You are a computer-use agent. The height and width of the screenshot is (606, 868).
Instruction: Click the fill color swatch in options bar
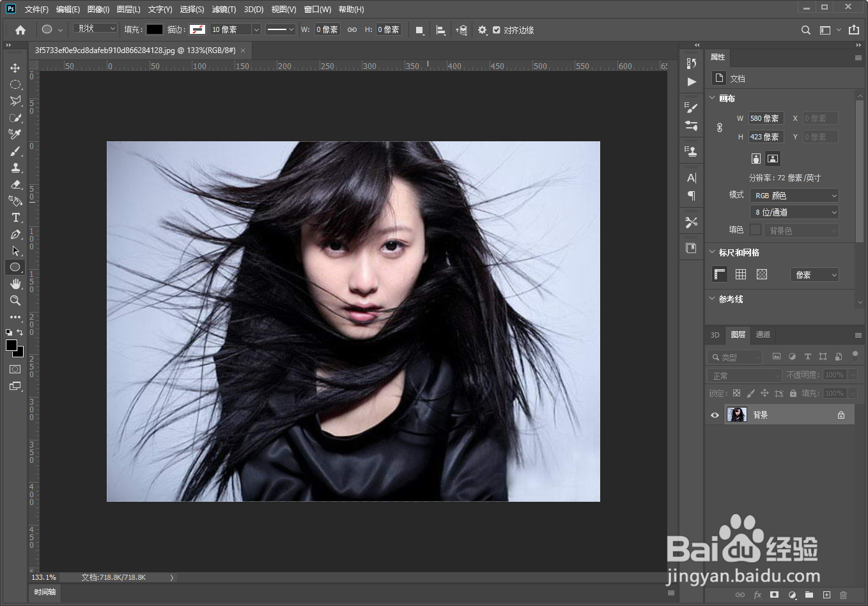click(x=155, y=29)
